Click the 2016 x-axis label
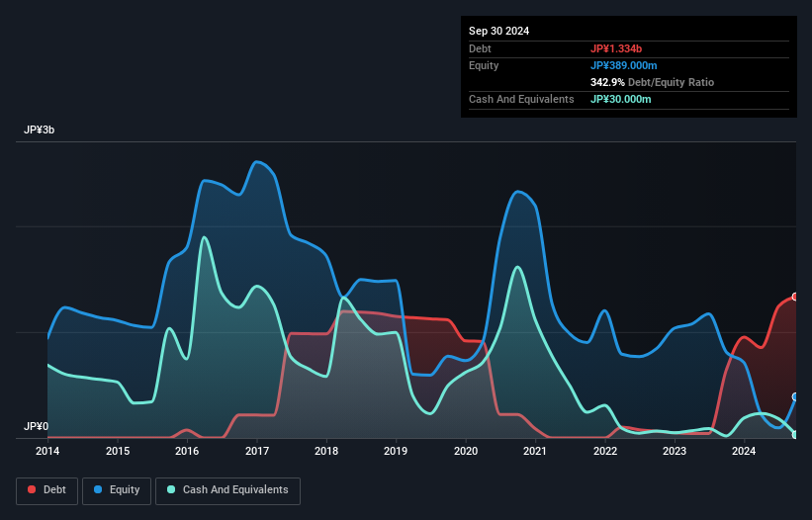Screen dimensions: 812x520 [x=187, y=451]
